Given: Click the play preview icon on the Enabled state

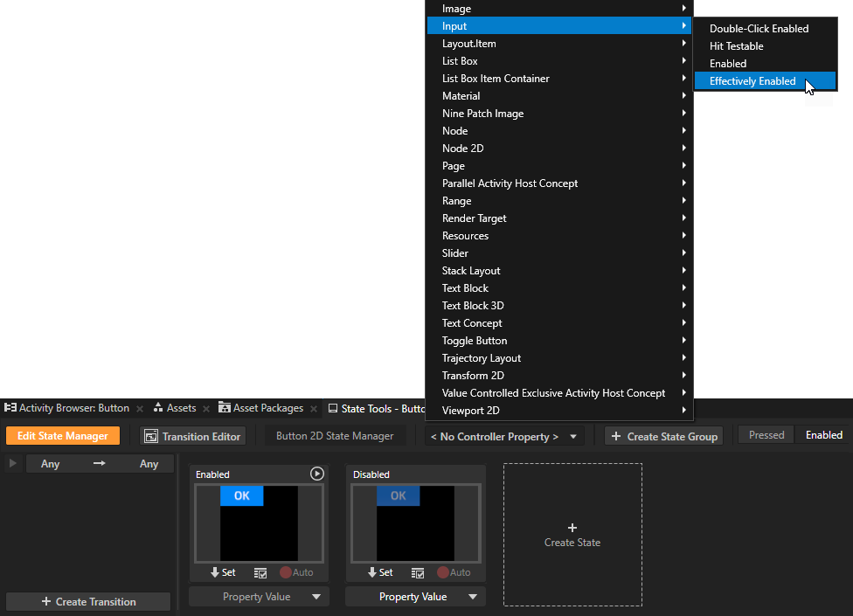Looking at the screenshot, I should click(x=316, y=474).
